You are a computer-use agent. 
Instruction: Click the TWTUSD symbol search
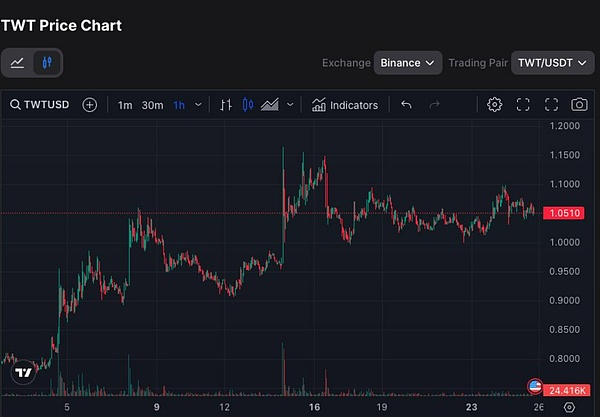click(x=42, y=105)
